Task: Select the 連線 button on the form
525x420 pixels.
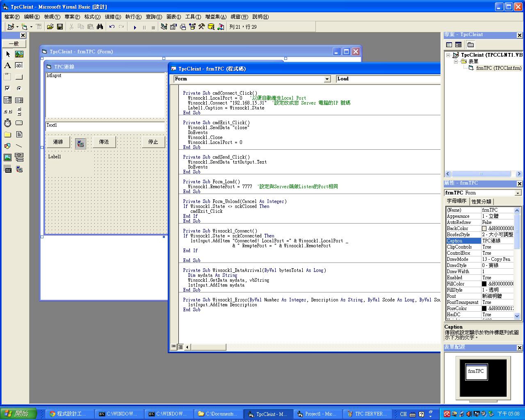Action: 58,142
